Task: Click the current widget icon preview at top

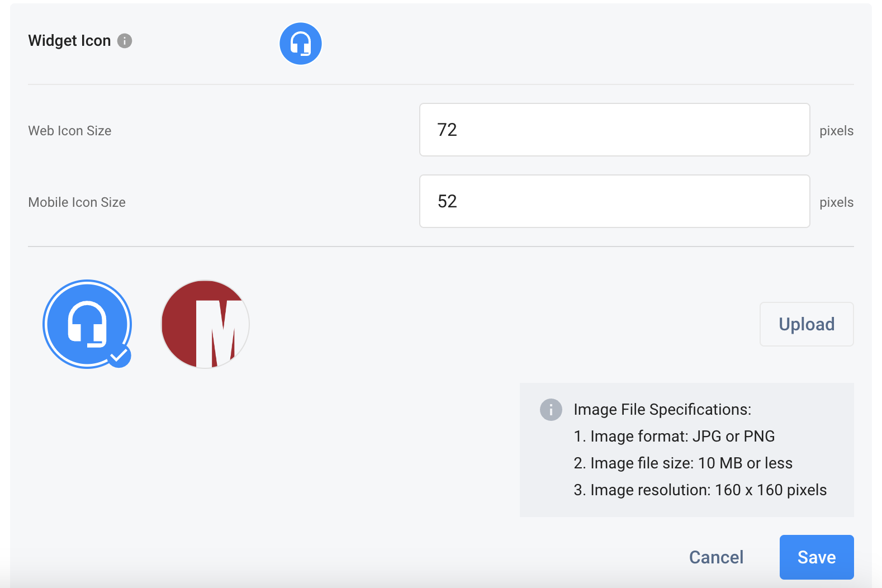Action: coord(301,44)
